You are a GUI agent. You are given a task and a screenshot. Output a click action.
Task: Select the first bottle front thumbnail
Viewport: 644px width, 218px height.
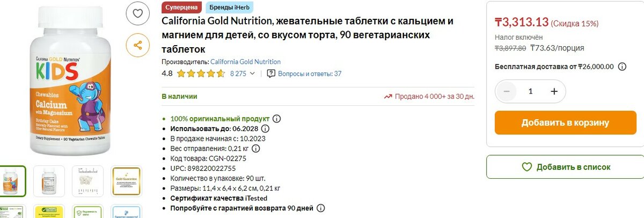point(13,180)
